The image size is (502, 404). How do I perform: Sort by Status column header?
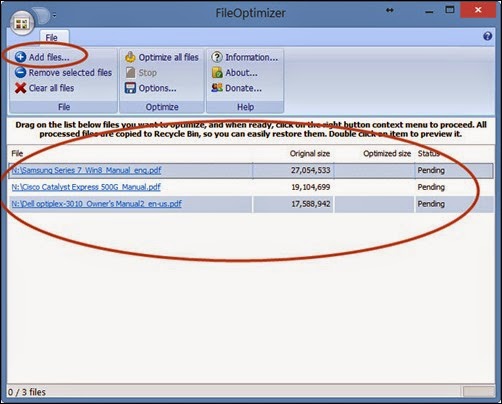428,153
